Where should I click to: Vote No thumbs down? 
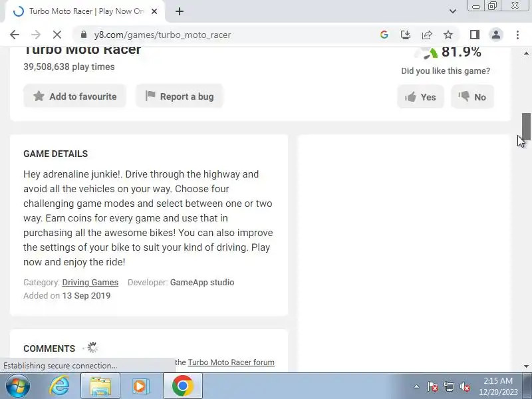(472, 97)
